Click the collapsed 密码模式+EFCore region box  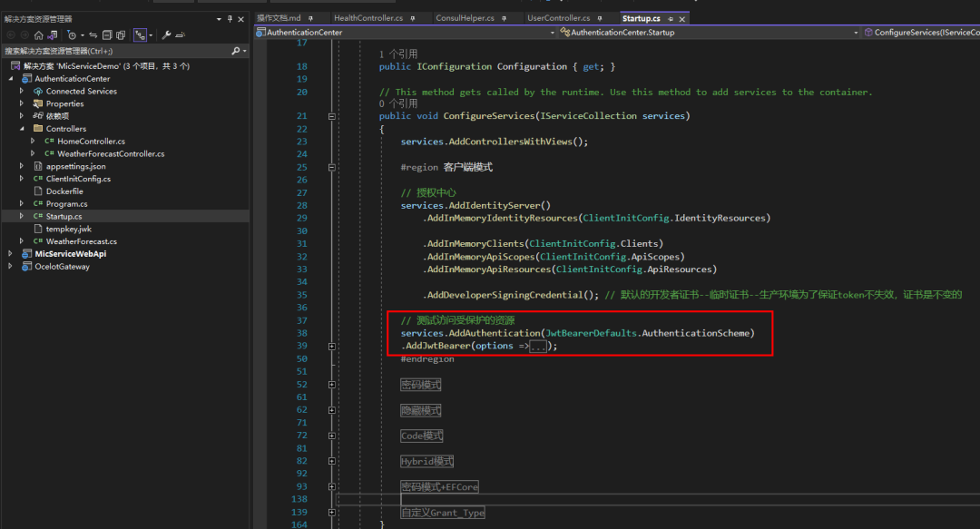[x=440, y=486]
